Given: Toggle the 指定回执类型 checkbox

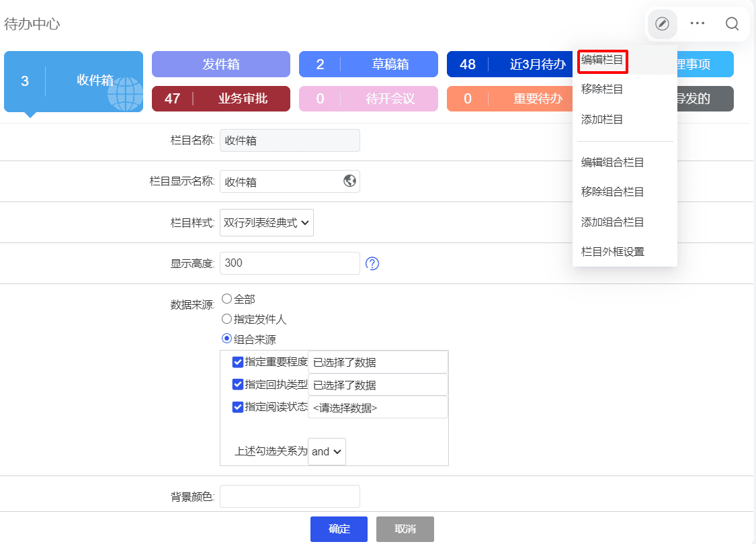Looking at the screenshot, I should tap(238, 384).
